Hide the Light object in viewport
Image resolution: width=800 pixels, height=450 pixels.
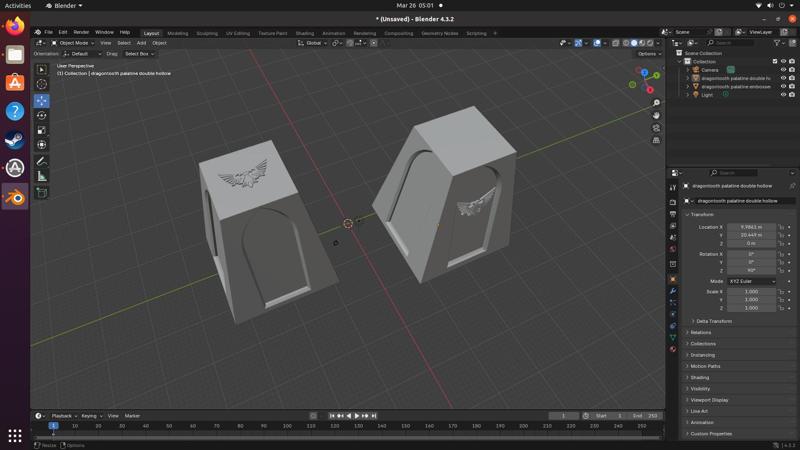coord(783,95)
